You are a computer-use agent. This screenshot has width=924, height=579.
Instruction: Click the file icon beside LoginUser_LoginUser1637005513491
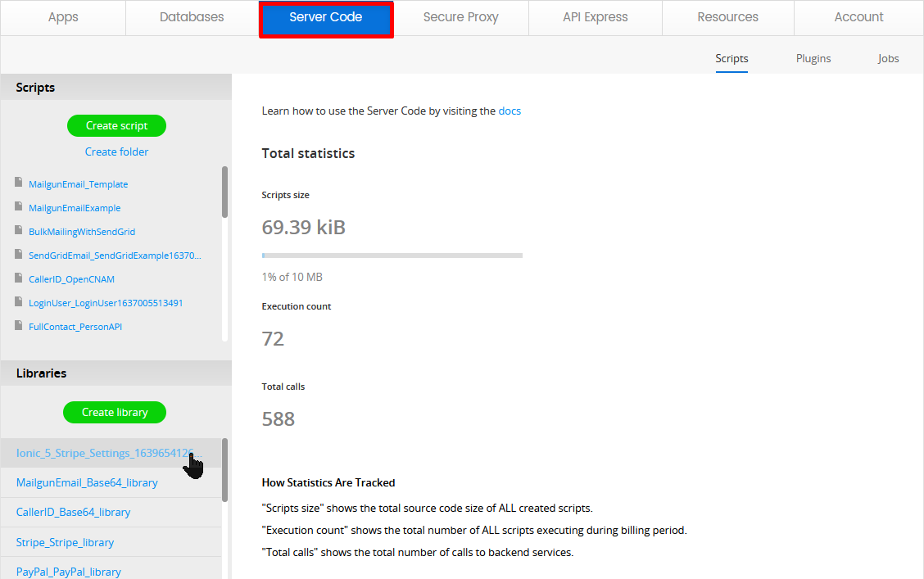(19, 301)
